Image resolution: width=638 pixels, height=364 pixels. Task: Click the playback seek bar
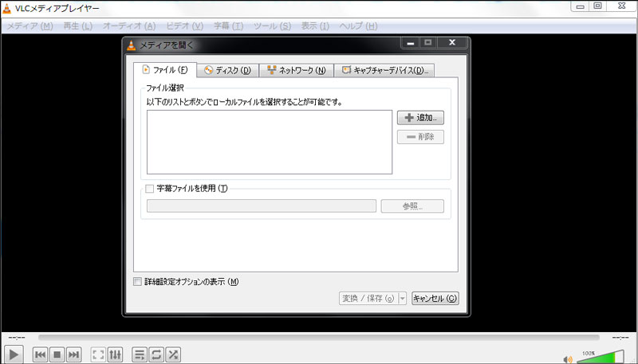click(318, 338)
